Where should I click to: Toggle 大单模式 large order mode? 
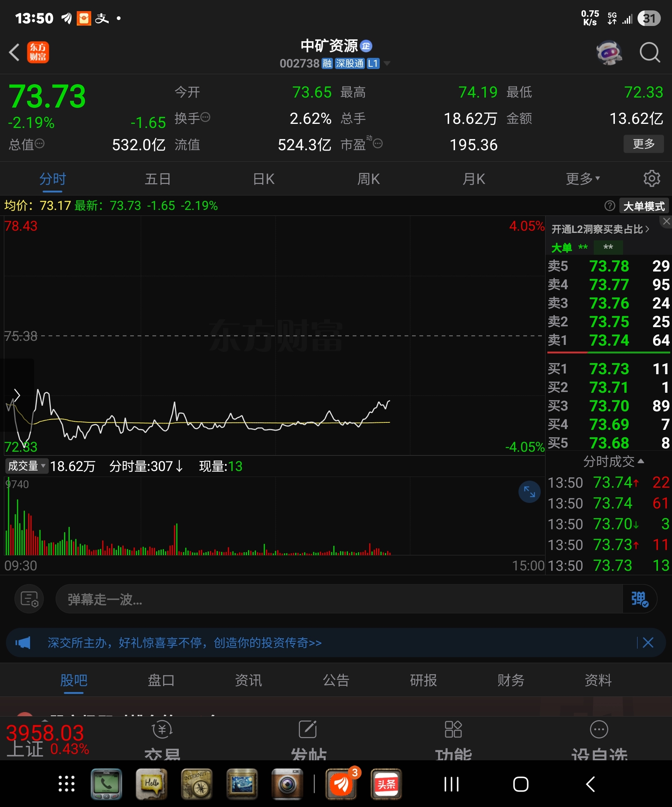click(x=644, y=206)
